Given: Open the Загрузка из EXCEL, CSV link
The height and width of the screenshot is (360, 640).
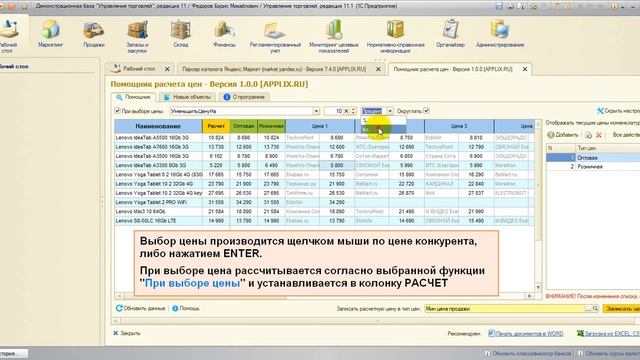Looking at the screenshot, I should click(609, 333).
